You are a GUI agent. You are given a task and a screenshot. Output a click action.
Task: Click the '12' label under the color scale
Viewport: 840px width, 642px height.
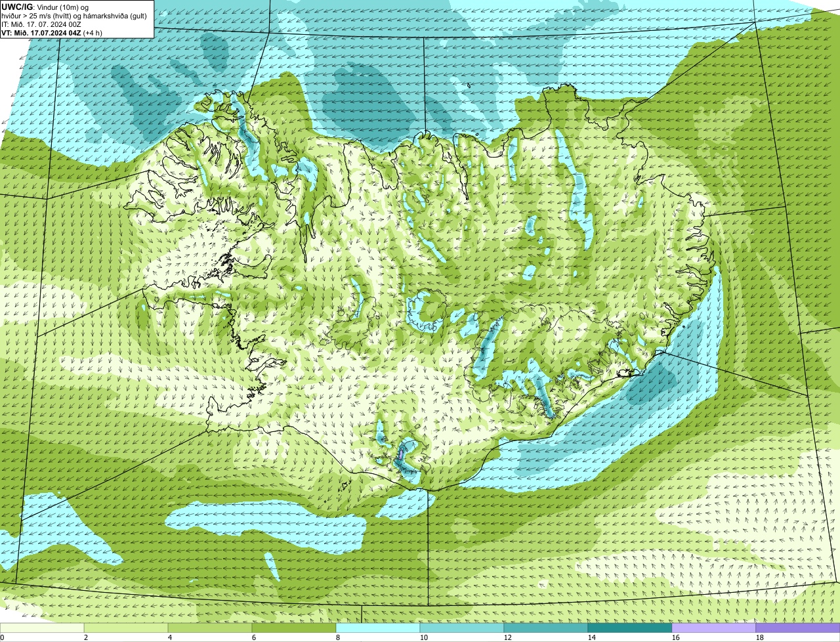[508, 637]
